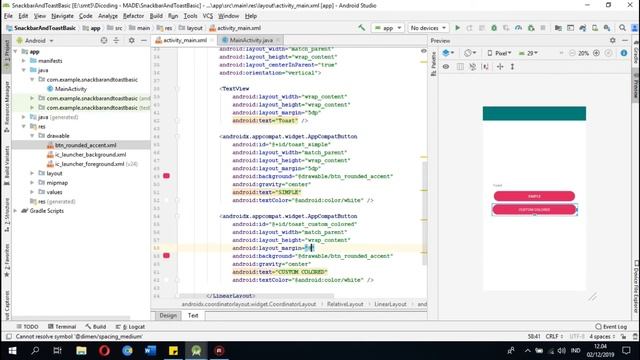Screen dimensions: 640x360
Task: Click the blue info warnings icon in Preview
Action: (x=624, y=53)
